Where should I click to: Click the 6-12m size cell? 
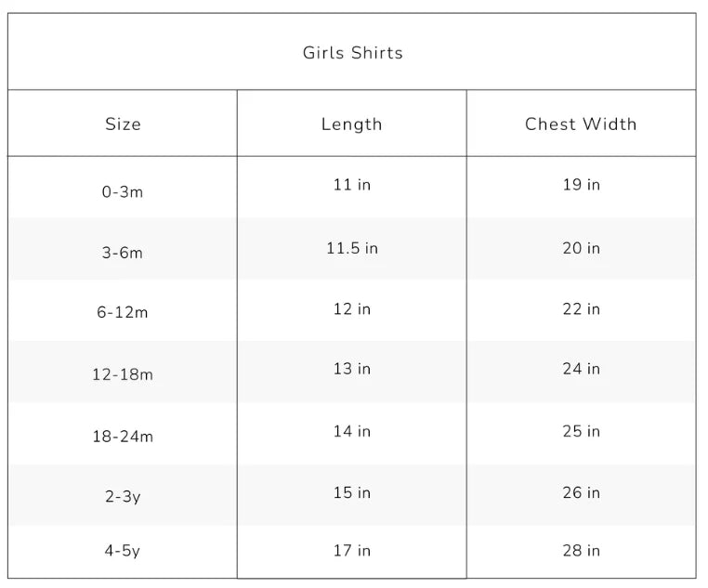[x=123, y=312]
